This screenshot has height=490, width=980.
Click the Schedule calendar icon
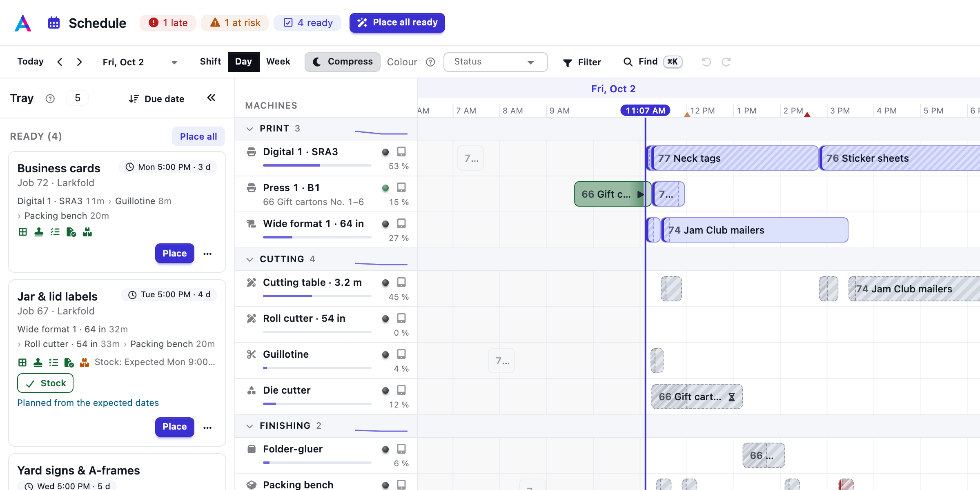click(54, 23)
